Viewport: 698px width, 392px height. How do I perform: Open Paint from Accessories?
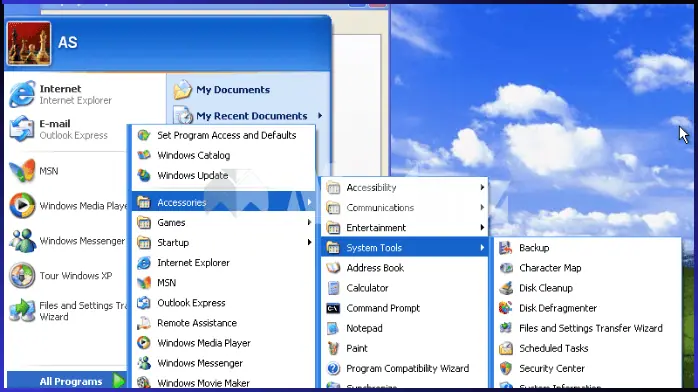click(x=404, y=348)
